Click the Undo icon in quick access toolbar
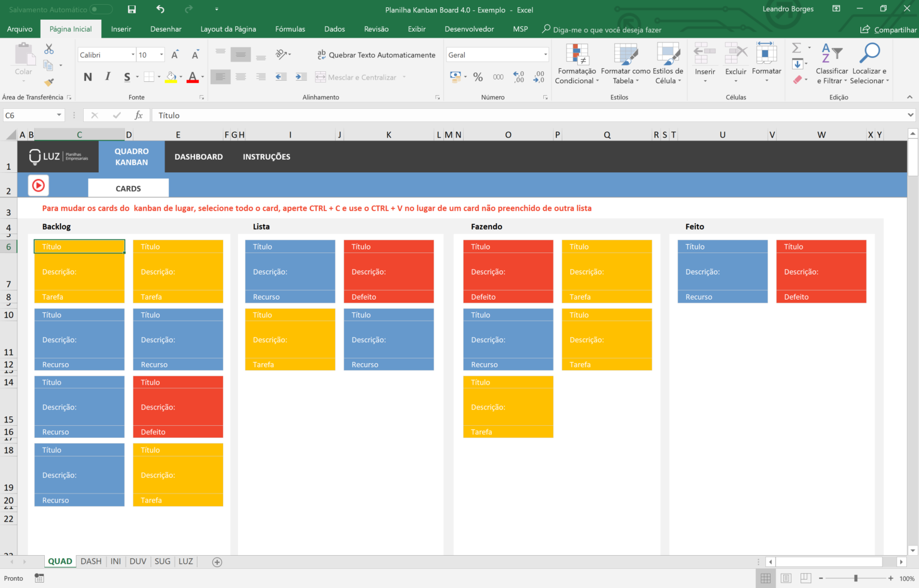This screenshot has width=919, height=588. (159, 10)
